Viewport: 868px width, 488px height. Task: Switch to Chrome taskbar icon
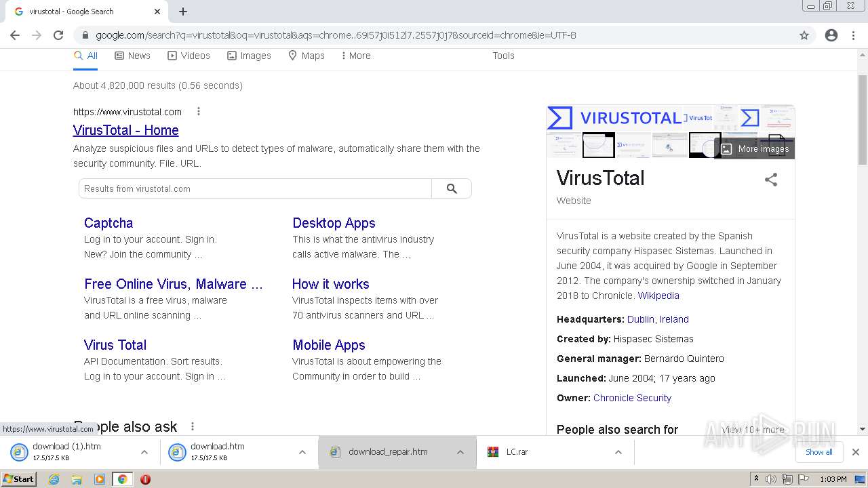[x=122, y=479]
